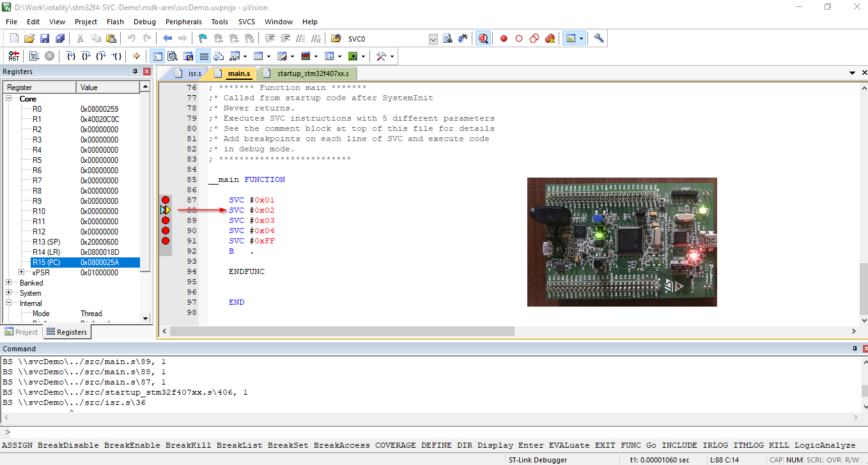Navigate backwards with blue left arrow
This screenshot has width=868, height=465.
(167, 38)
